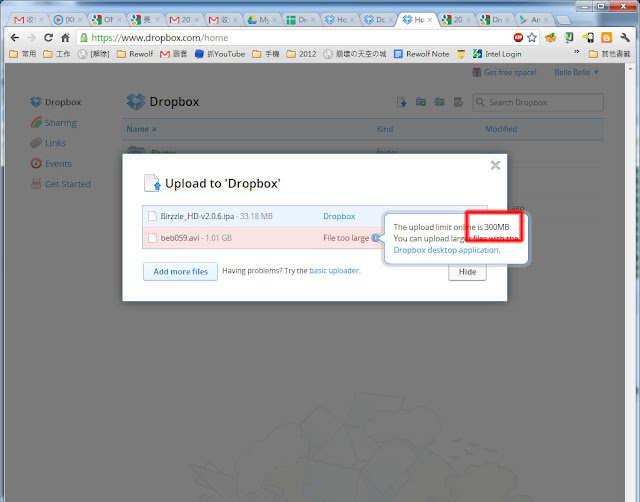The image size is (640, 502).
Task: Click the New folder icon in Dropbox toolbar
Action: tap(421, 102)
